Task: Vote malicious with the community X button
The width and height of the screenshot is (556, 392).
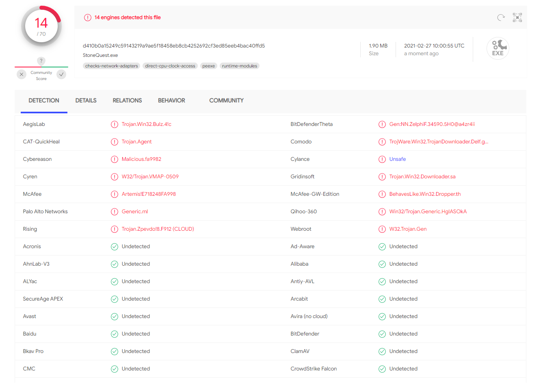Action: click(22, 74)
